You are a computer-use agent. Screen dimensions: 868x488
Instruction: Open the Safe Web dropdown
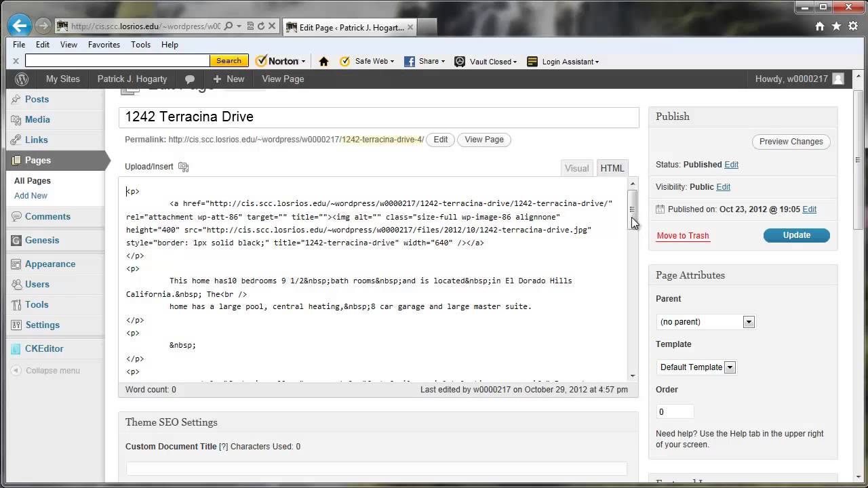coord(393,62)
